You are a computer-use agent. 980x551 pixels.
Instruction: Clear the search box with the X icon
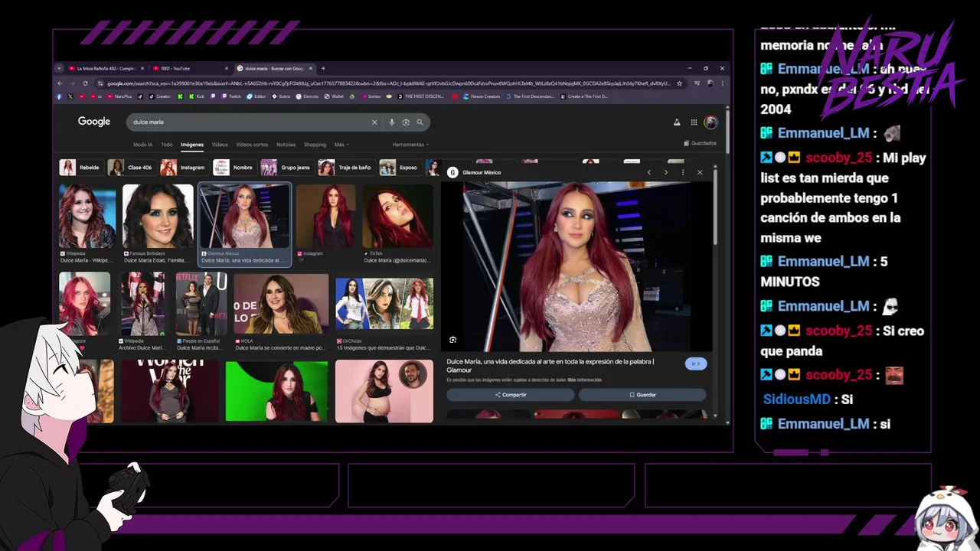pyautogui.click(x=374, y=122)
